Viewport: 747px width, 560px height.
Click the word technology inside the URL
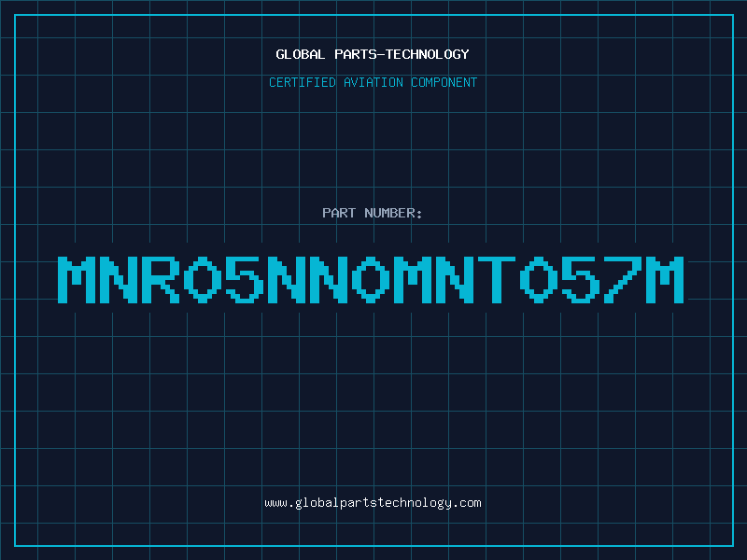[414, 503]
